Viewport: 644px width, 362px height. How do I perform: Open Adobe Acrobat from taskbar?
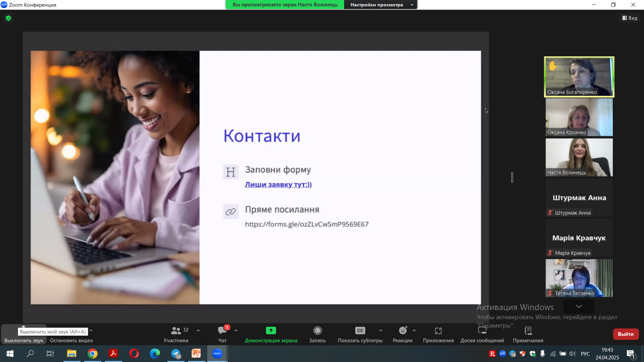point(113,353)
